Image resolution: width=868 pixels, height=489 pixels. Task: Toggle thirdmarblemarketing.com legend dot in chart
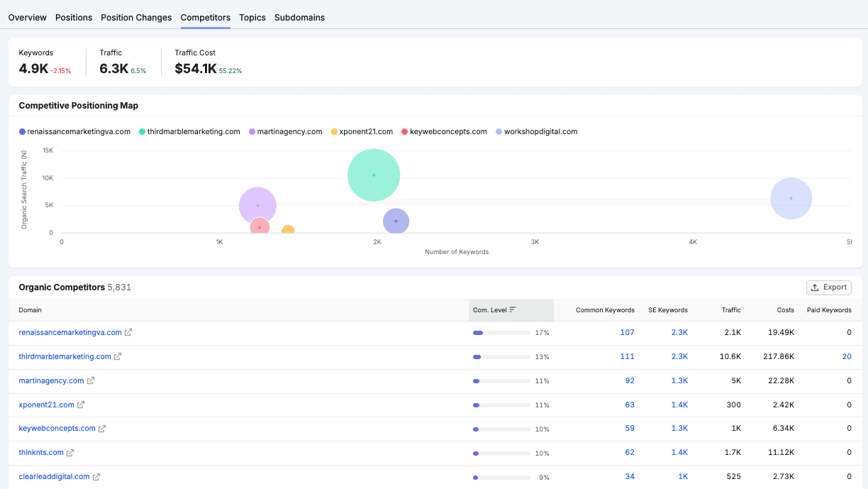(x=142, y=131)
